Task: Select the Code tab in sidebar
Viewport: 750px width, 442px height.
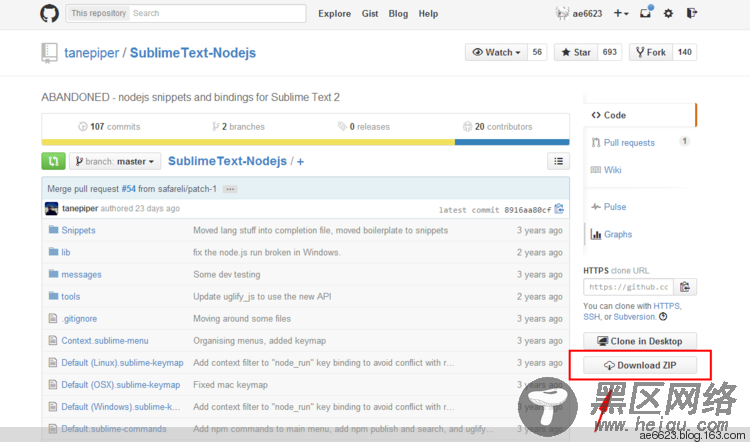Action: 640,115
